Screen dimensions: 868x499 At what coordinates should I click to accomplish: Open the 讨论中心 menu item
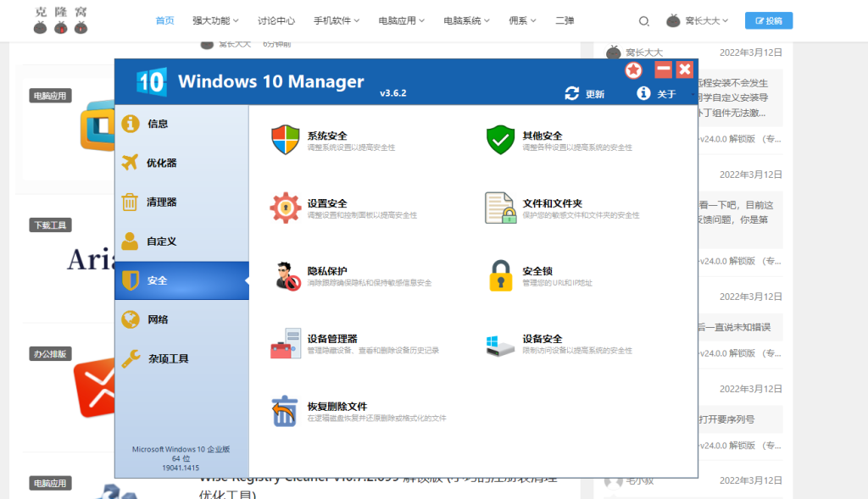point(276,20)
